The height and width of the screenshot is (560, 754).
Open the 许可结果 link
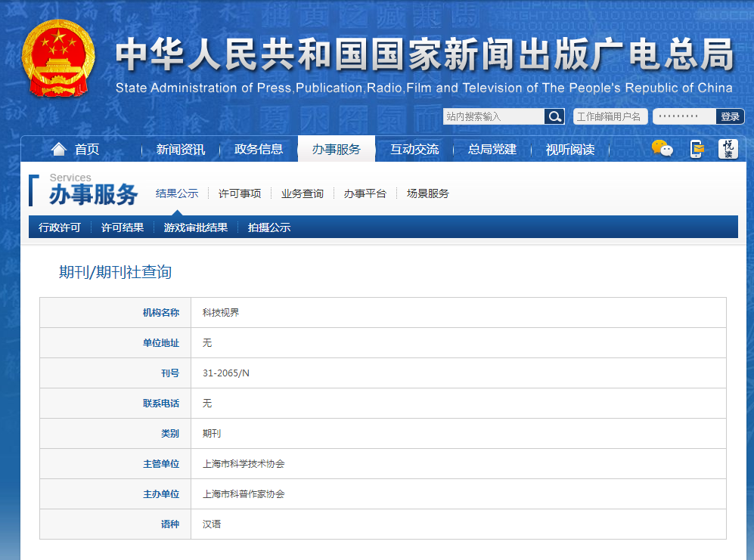tap(123, 227)
